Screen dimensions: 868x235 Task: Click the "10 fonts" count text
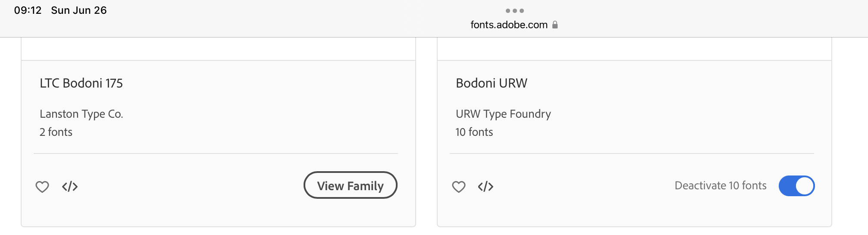pyautogui.click(x=474, y=132)
